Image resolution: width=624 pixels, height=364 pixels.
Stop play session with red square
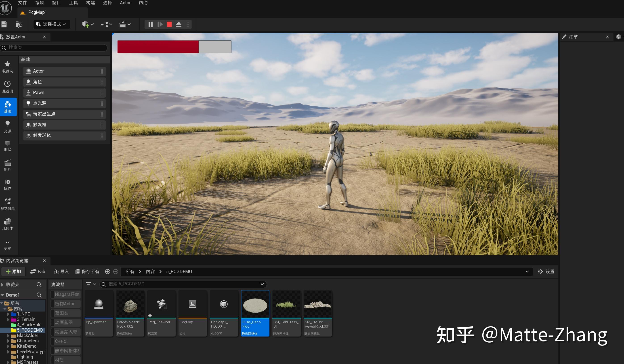pyautogui.click(x=169, y=24)
